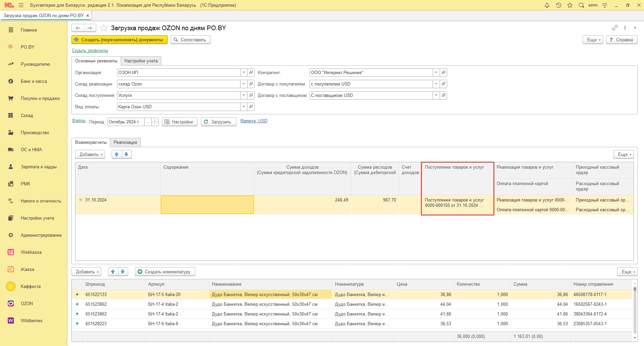Move settlement row down arrow
Screen dimensions: 644x346
[x=126, y=154]
